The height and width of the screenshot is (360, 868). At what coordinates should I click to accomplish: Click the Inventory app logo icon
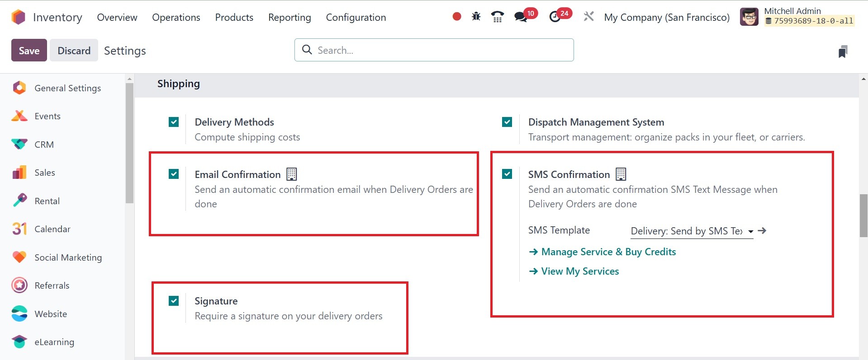[19, 17]
